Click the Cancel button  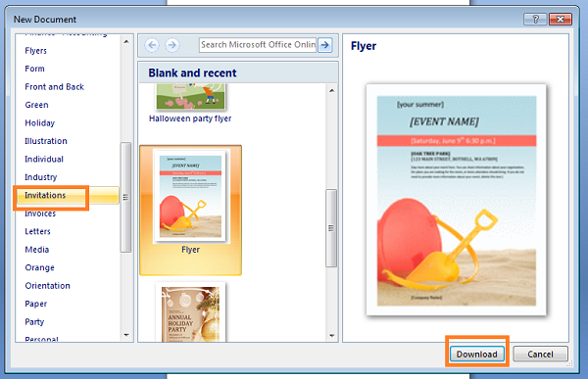540,355
